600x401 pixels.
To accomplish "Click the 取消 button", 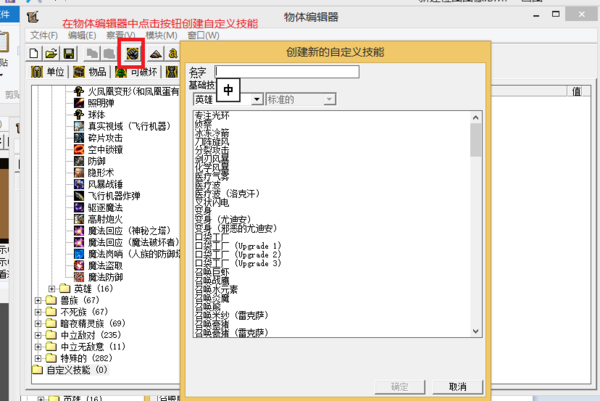I will click(457, 386).
